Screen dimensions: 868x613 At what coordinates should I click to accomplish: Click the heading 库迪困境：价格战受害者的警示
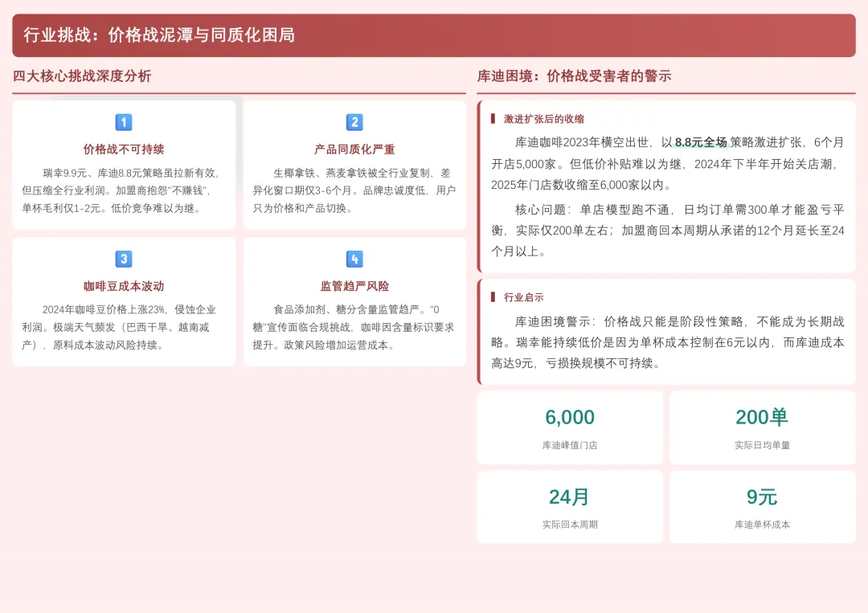574,76
